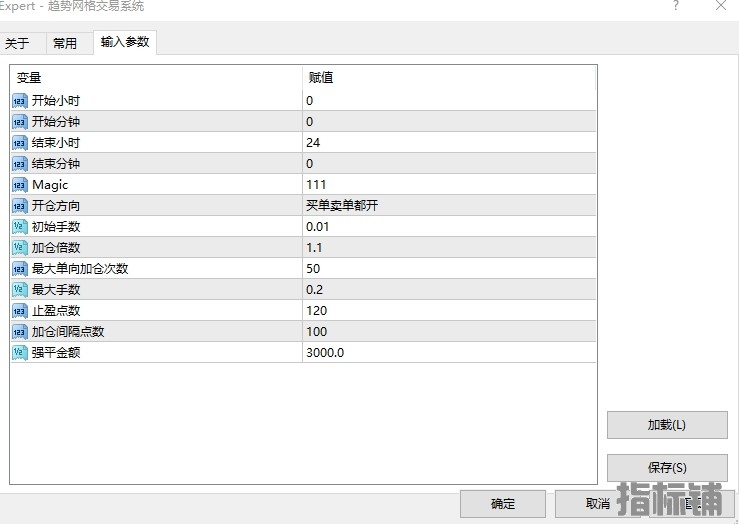
Task: Edit the 开始分钟 value 0
Action: (449, 122)
